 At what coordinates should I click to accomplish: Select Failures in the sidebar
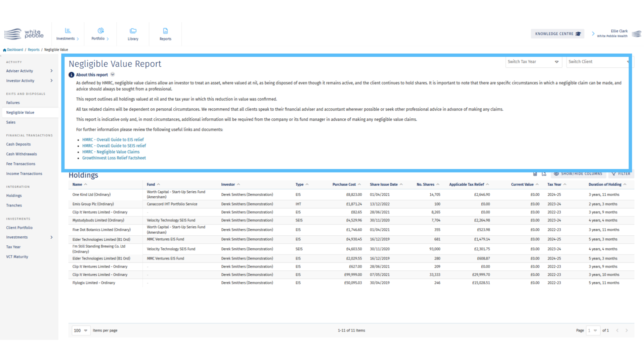pyautogui.click(x=13, y=103)
